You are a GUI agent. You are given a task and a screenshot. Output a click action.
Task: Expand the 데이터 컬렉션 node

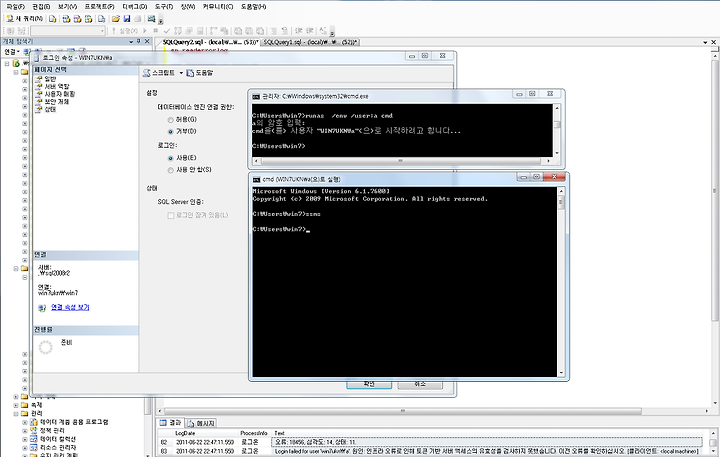pyautogui.click(x=25, y=439)
